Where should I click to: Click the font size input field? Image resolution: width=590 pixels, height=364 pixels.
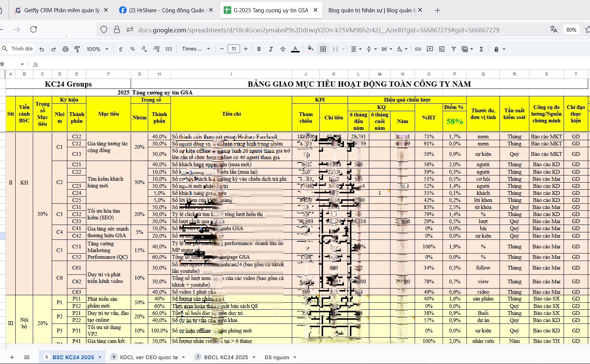click(234, 49)
